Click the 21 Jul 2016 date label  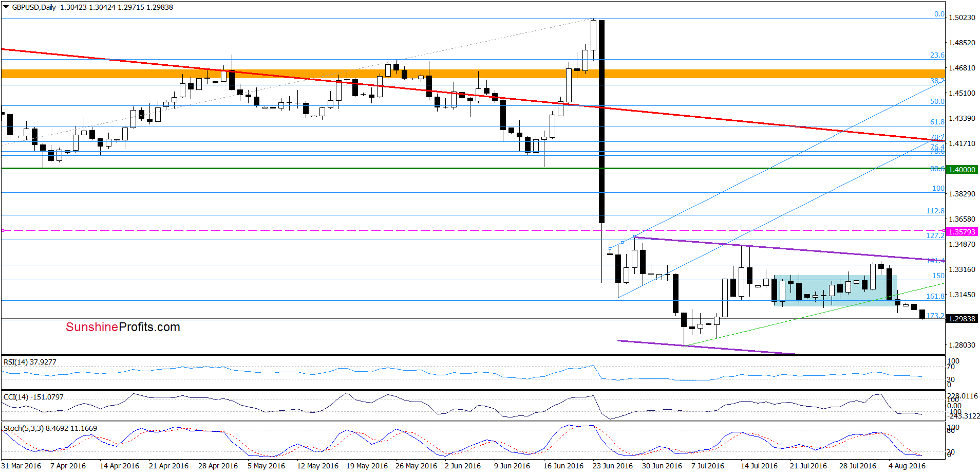click(x=808, y=466)
